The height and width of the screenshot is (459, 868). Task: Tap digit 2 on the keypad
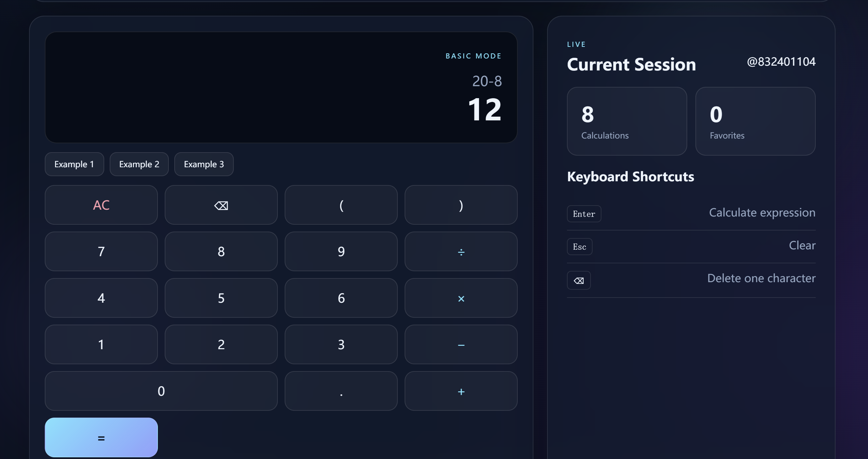(221, 344)
